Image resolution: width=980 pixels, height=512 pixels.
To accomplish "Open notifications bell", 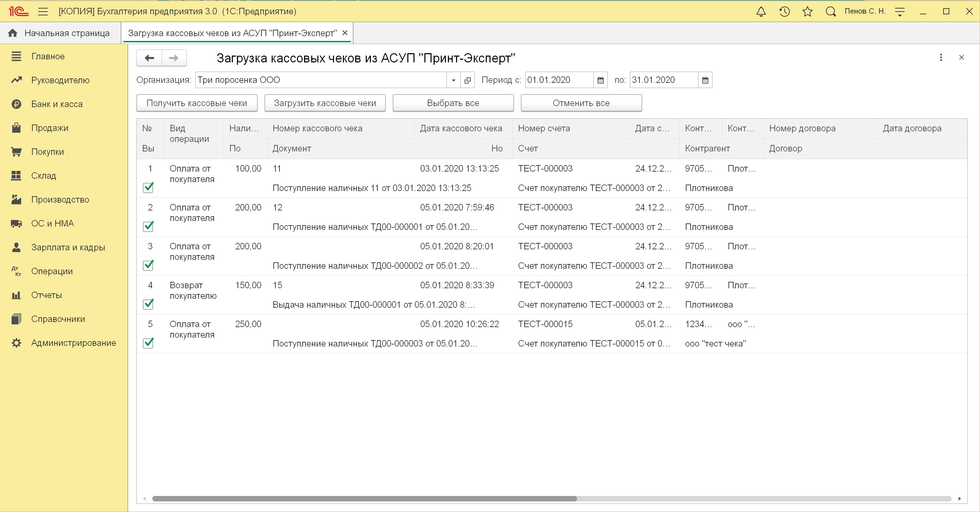I will click(x=761, y=11).
